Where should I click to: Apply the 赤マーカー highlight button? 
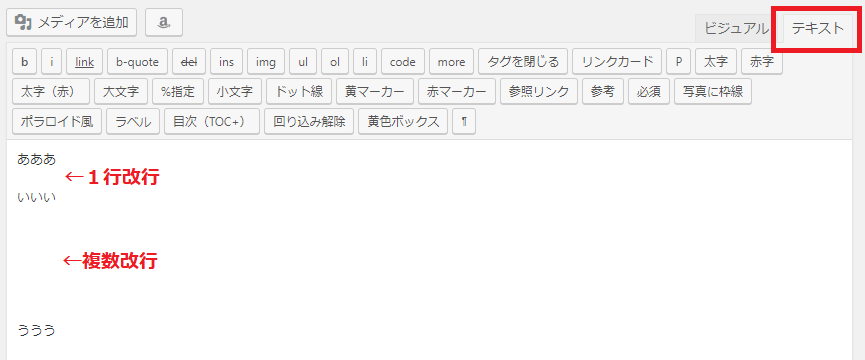457,92
